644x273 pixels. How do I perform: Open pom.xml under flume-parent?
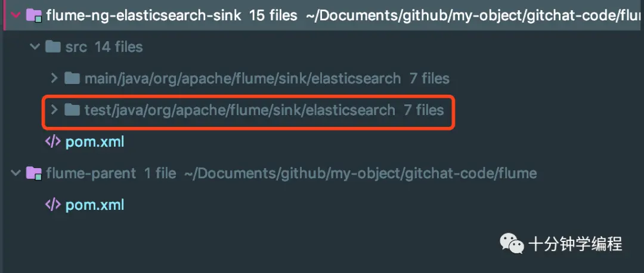94,204
